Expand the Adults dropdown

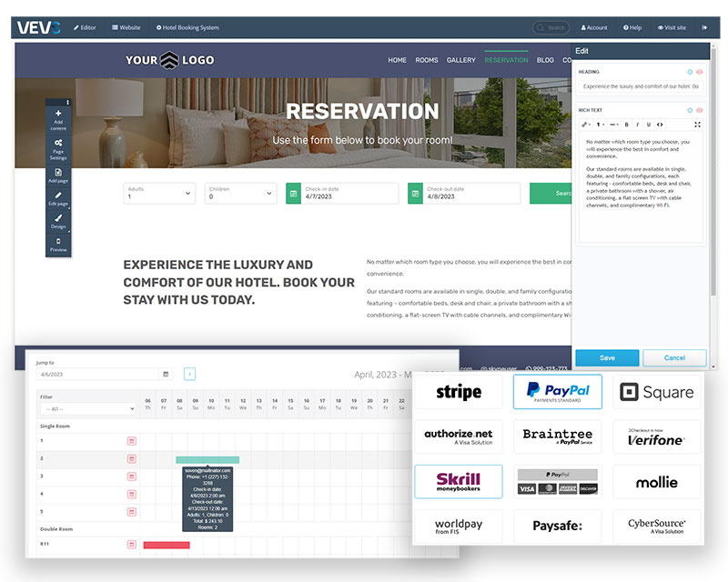[159, 193]
